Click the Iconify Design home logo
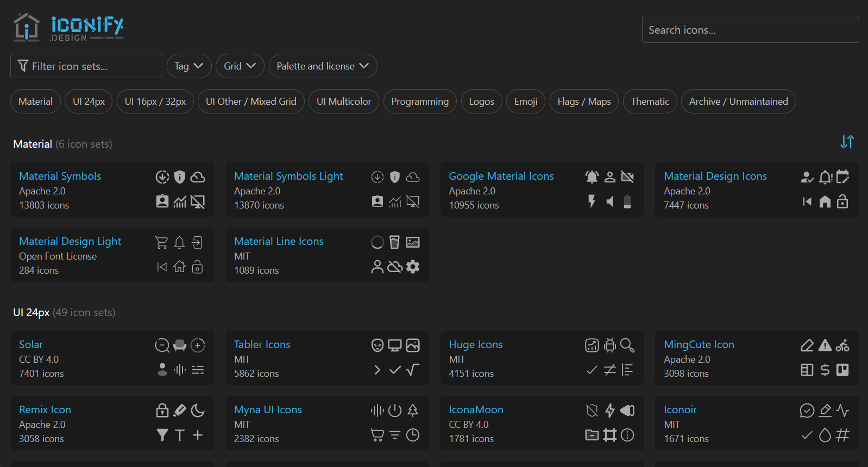This screenshot has height=467, width=868. 68,27
